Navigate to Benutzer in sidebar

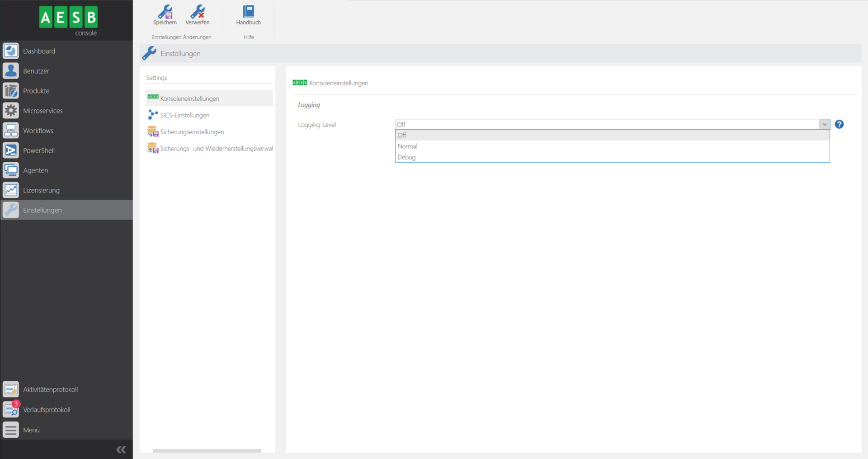click(36, 71)
